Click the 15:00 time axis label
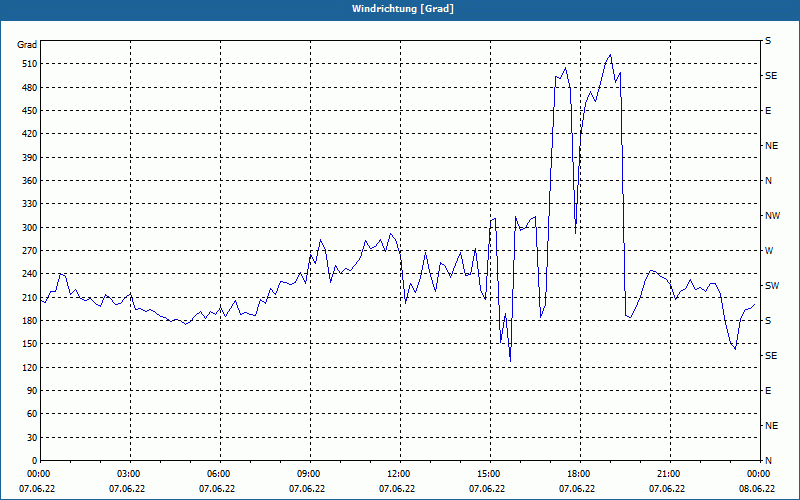The width and height of the screenshot is (800, 500). [x=488, y=473]
